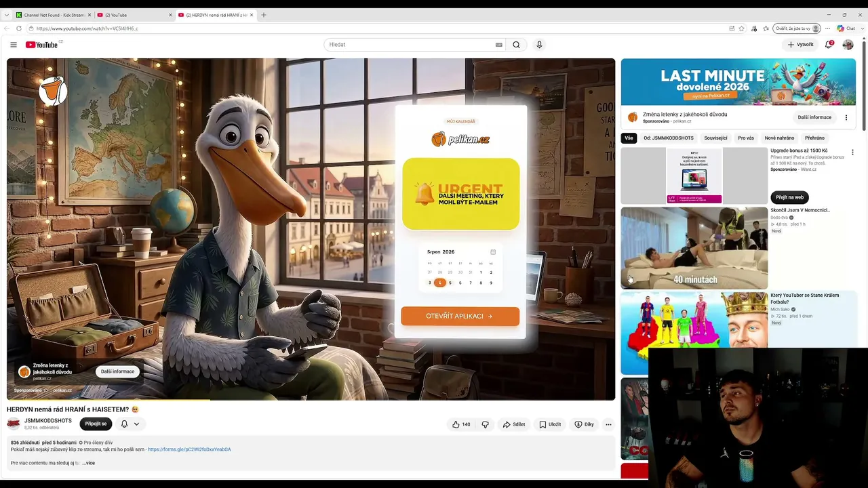This screenshot has width=868, height=488.
Task: Click the Připojit se join button
Action: (x=96, y=424)
